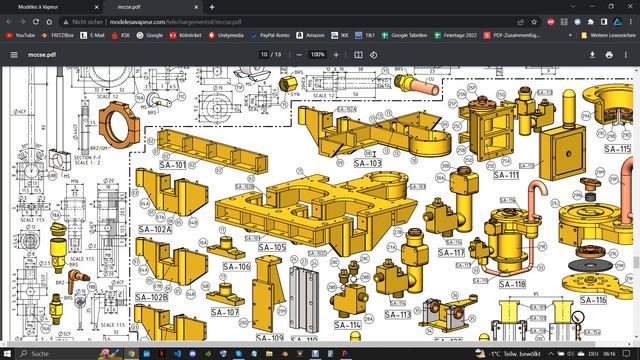Open the Windows notification center
Screen dimensions: 640x360
627,353
